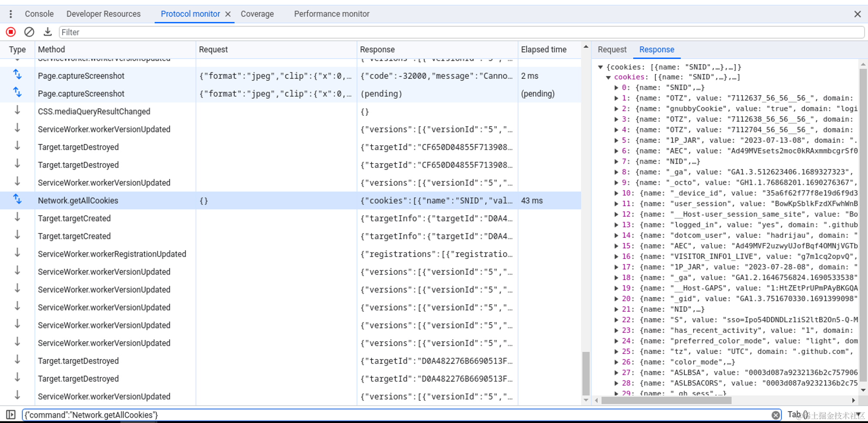The image size is (868, 423).
Task: Stop recording protocol messages
Action: click(x=10, y=32)
